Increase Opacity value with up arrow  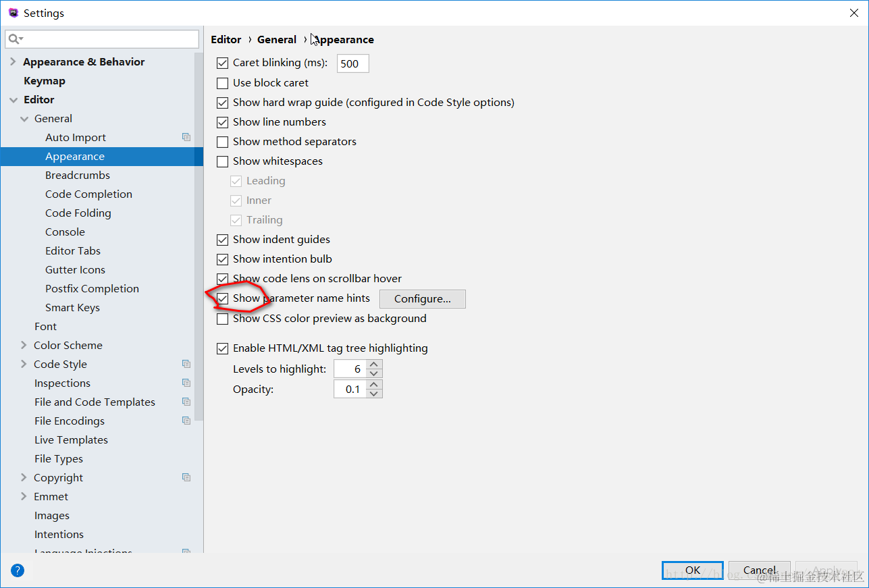(375, 385)
